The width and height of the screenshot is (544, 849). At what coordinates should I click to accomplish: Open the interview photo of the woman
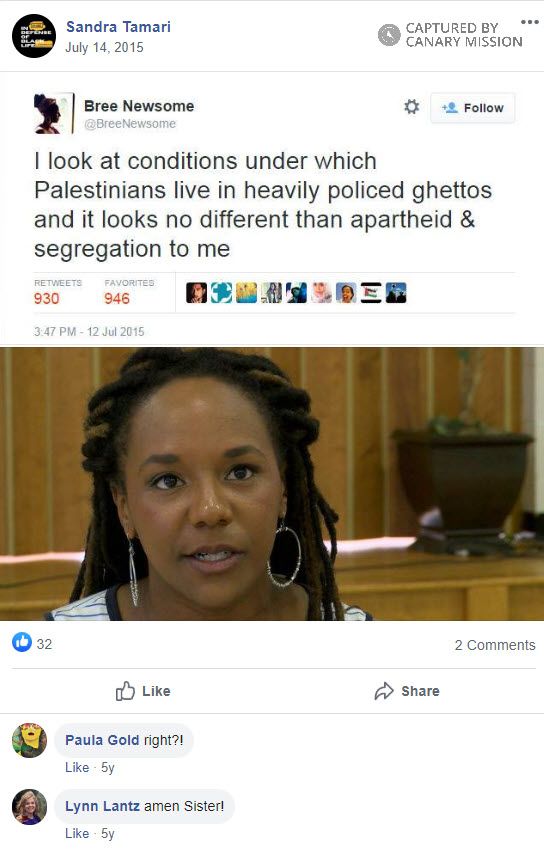tap(272, 484)
